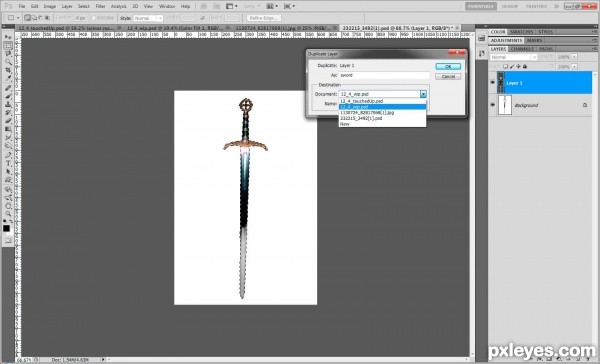
Task: Click the Lock position icon
Action: [518, 67]
